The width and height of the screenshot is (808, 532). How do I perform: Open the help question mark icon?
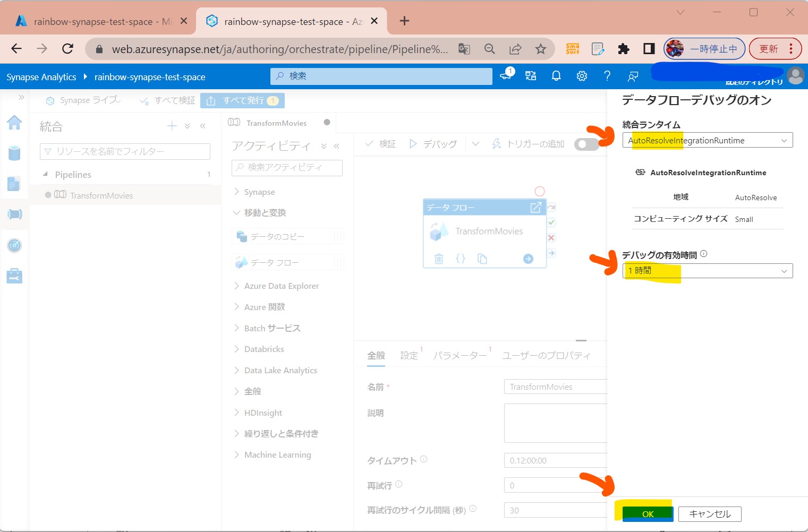pyautogui.click(x=607, y=76)
